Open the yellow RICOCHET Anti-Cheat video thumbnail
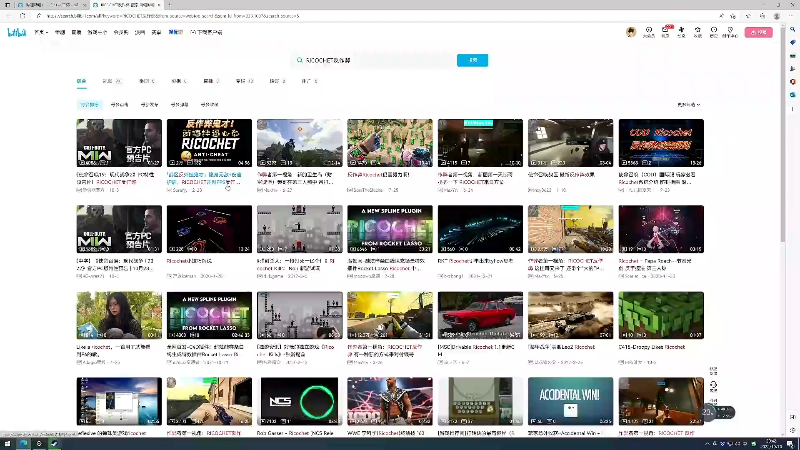 point(209,143)
